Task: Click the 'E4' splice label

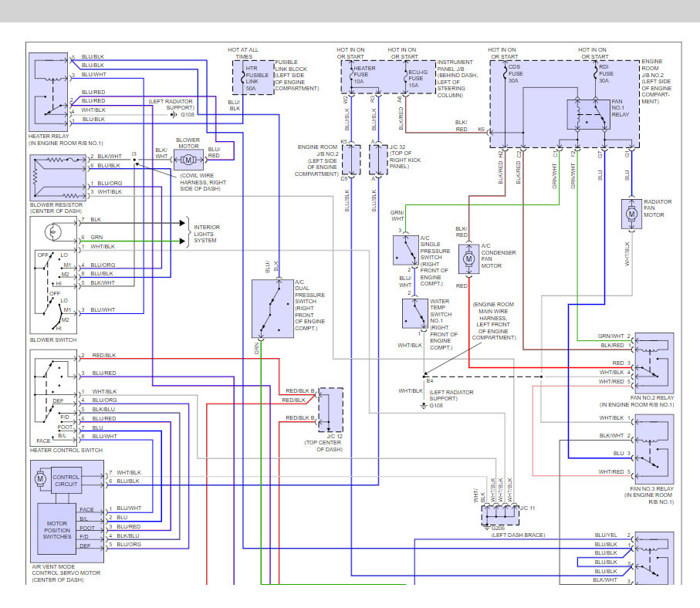Action: click(x=429, y=381)
